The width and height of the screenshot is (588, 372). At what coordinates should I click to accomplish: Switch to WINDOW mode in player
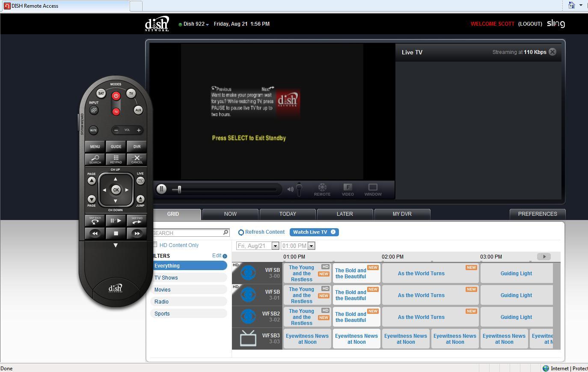point(373,190)
